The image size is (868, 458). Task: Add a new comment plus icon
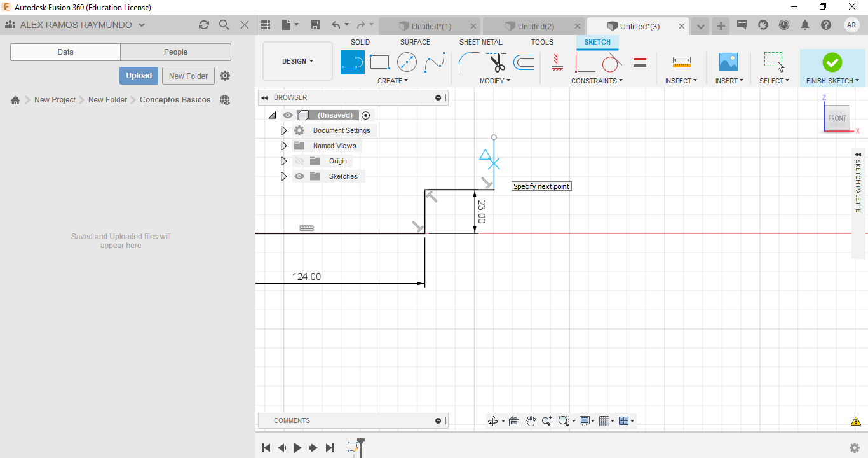click(438, 420)
